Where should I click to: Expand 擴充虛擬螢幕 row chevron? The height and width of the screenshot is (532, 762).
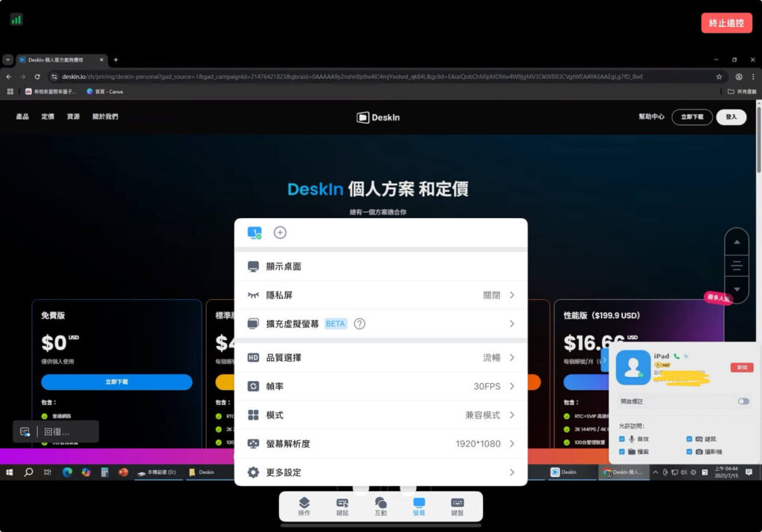click(x=512, y=324)
